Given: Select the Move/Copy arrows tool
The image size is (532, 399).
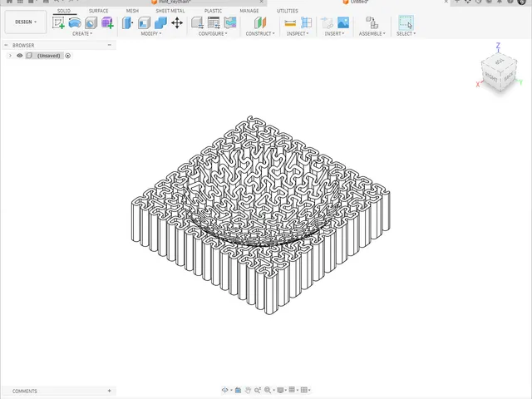Looking at the screenshot, I should [177, 23].
